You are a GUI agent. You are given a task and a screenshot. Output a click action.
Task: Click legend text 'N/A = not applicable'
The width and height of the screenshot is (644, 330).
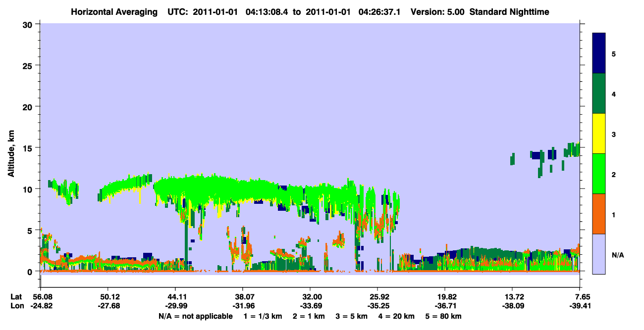(196, 316)
